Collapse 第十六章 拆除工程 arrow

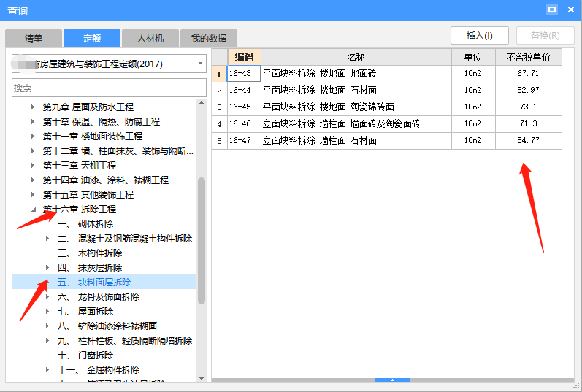tap(34, 210)
